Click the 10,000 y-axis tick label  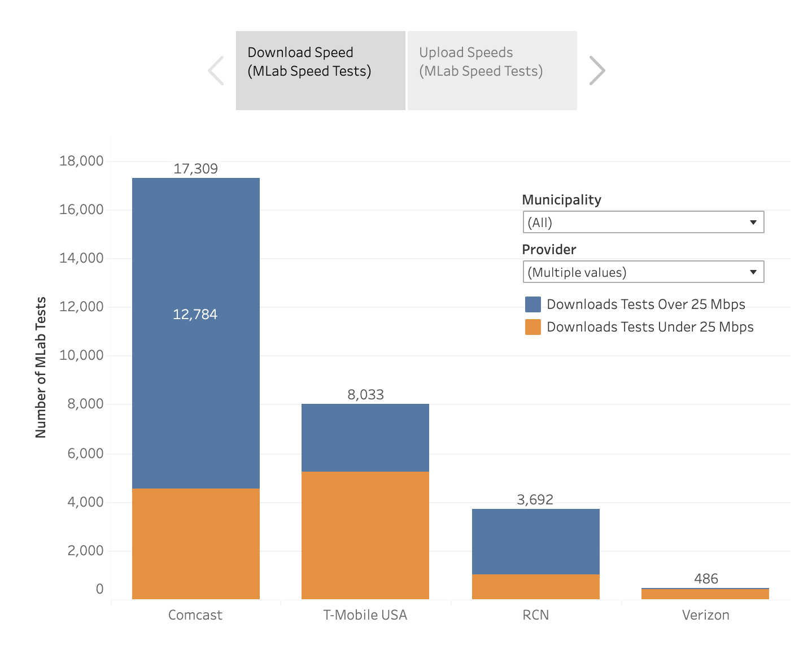pos(82,355)
